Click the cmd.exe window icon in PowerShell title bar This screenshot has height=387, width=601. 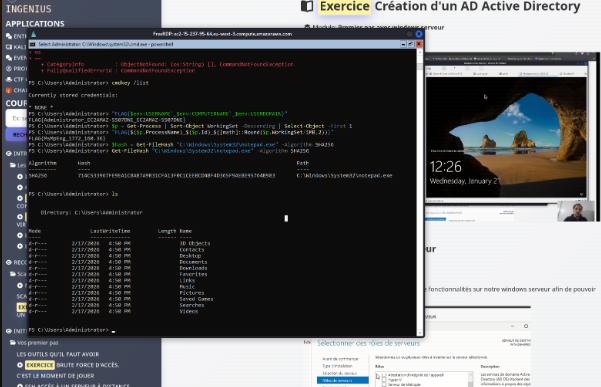pyautogui.click(x=33, y=44)
